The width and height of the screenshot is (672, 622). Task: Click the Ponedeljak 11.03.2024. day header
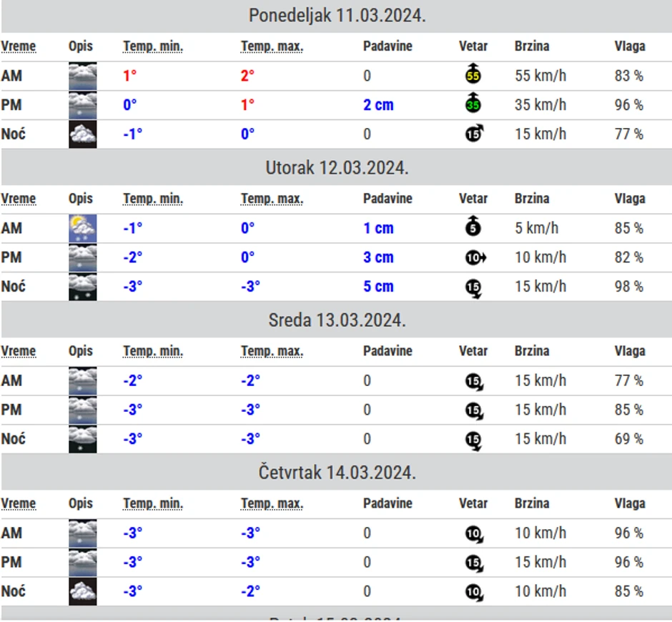coord(337,16)
